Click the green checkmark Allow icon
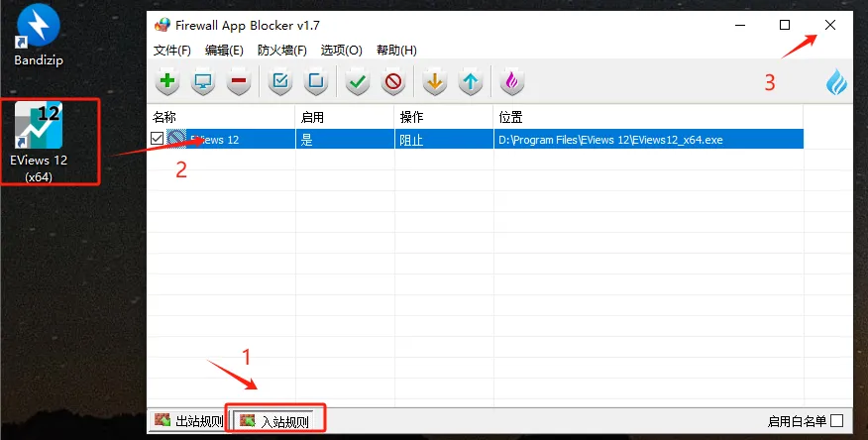Viewport: 868px width, 440px height. 358,81
